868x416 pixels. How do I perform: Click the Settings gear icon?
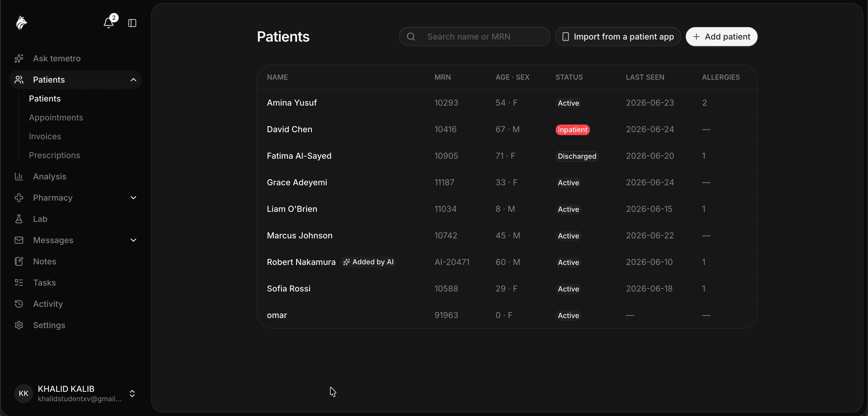[19, 325]
